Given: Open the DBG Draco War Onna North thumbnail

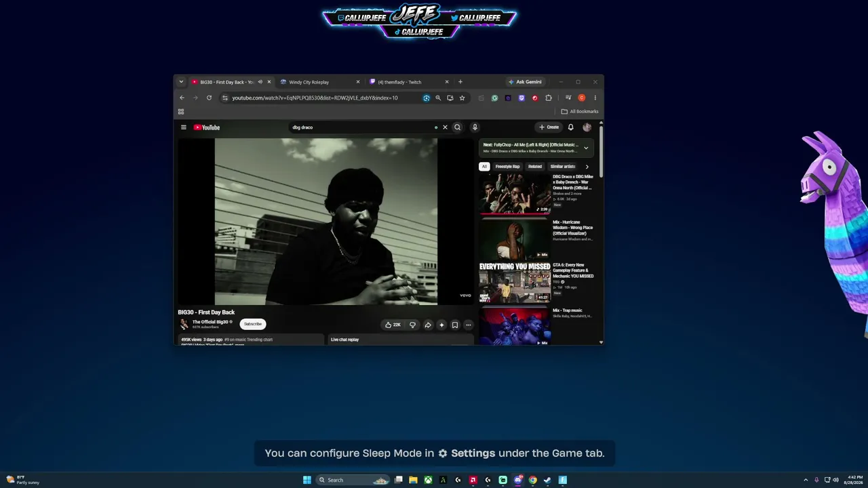Looking at the screenshot, I should point(515,194).
